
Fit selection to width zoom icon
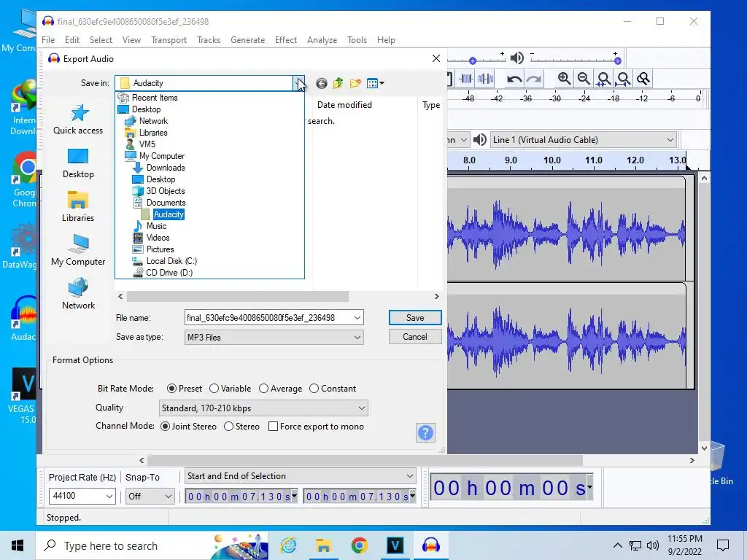tap(603, 79)
